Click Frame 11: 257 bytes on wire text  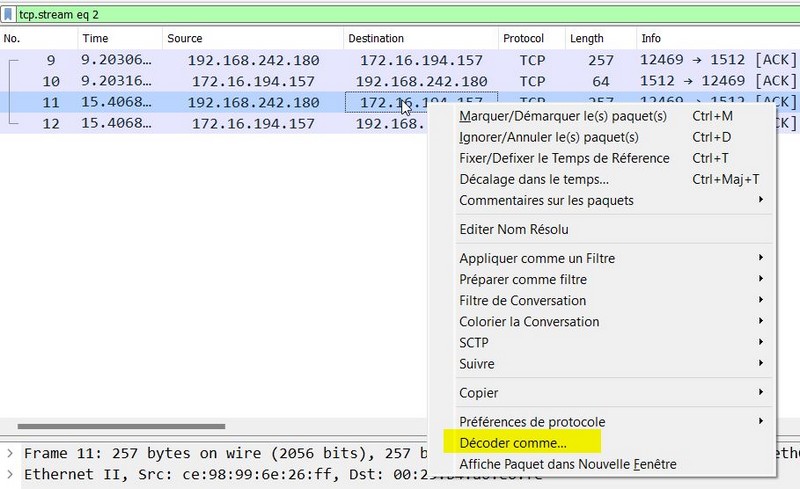(x=146, y=453)
